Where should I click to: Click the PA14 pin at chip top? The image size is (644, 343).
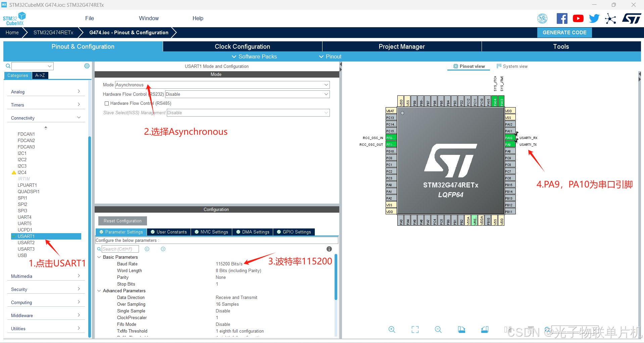(x=495, y=101)
